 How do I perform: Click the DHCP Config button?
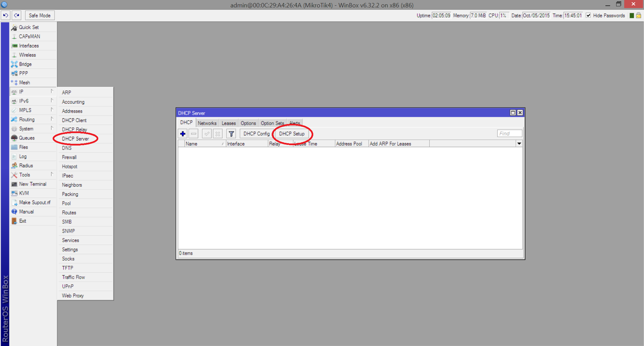pyautogui.click(x=257, y=134)
